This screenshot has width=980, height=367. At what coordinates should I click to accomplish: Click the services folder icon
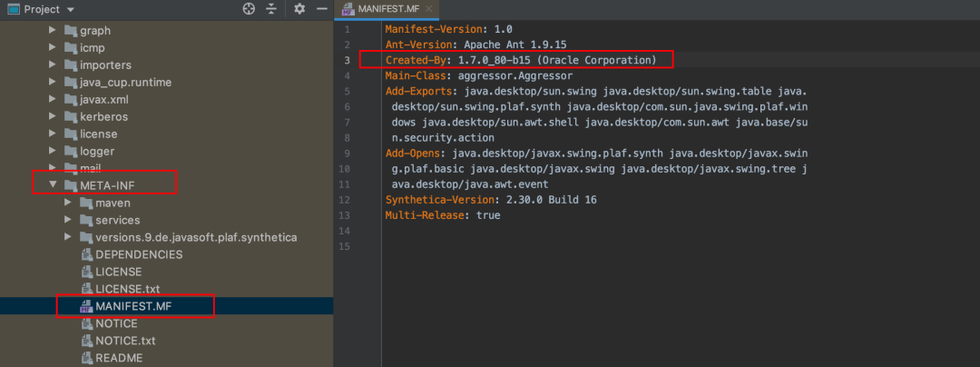(85, 220)
